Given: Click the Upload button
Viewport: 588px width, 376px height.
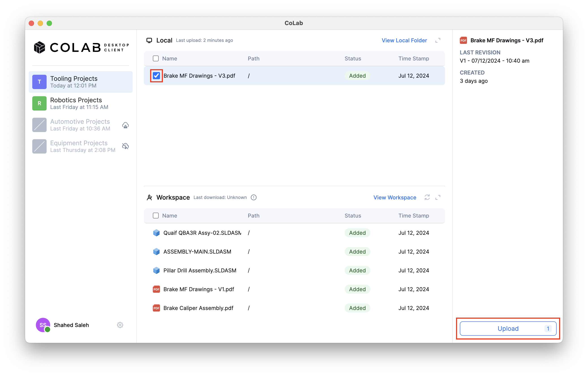Looking at the screenshot, I should [508, 328].
